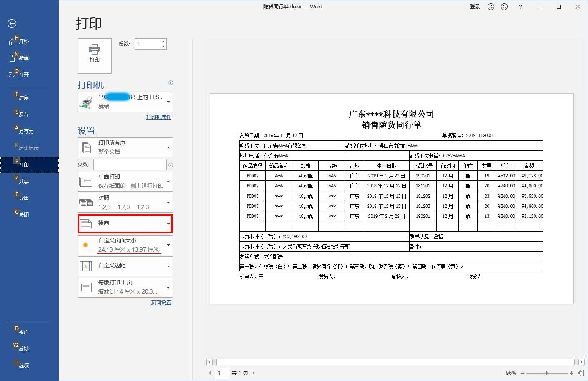Image resolution: width=588 pixels, height=381 pixels.
Task: Click 登录 to sign in
Action: point(475,7)
